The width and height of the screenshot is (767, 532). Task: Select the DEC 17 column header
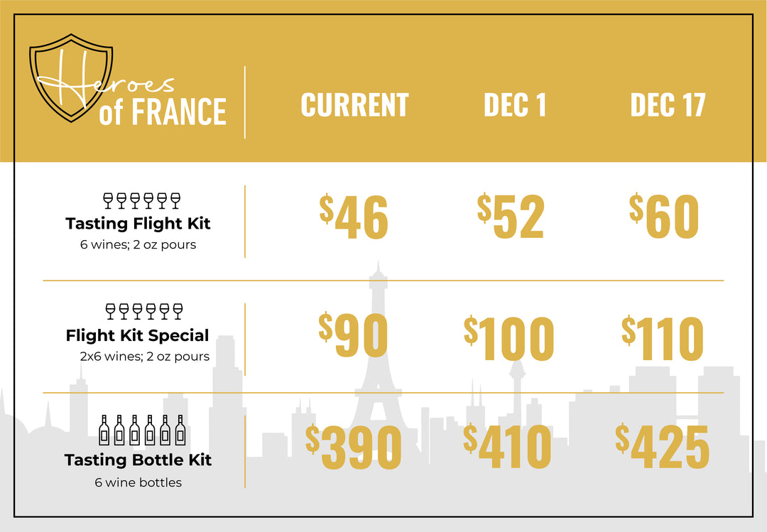[x=668, y=104]
